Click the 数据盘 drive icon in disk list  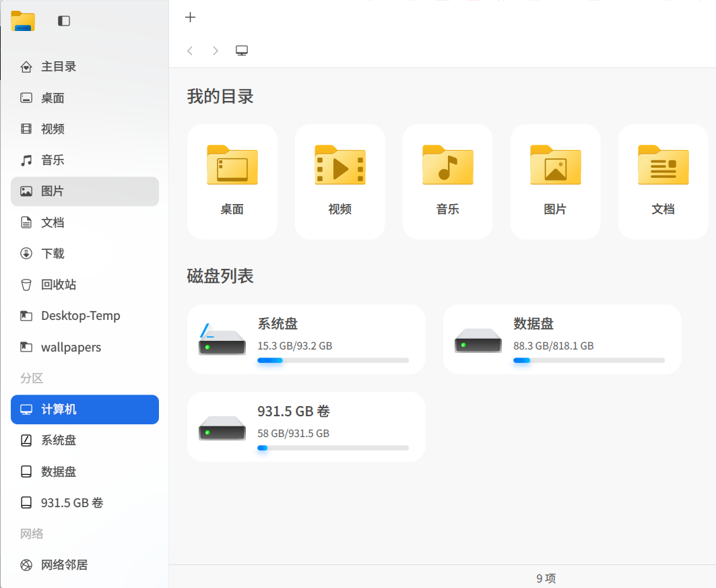[x=478, y=341]
